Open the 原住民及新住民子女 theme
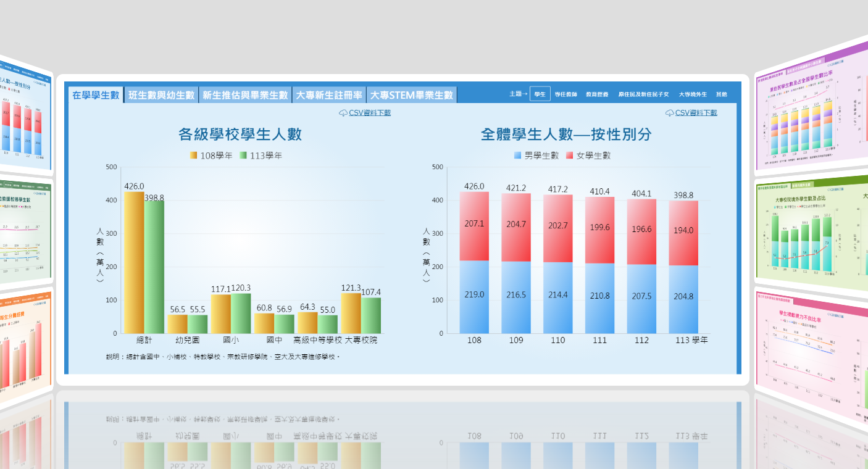This screenshot has width=868, height=469. point(644,94)
